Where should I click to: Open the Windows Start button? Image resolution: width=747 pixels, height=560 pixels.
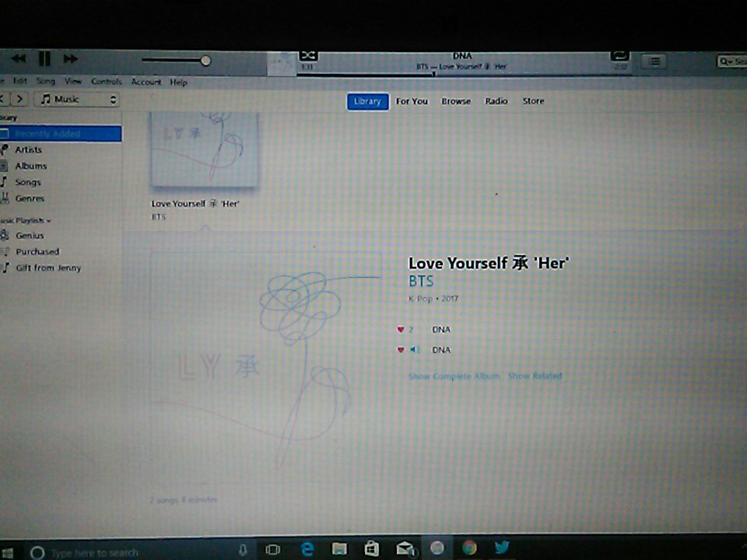coord(7,552)
